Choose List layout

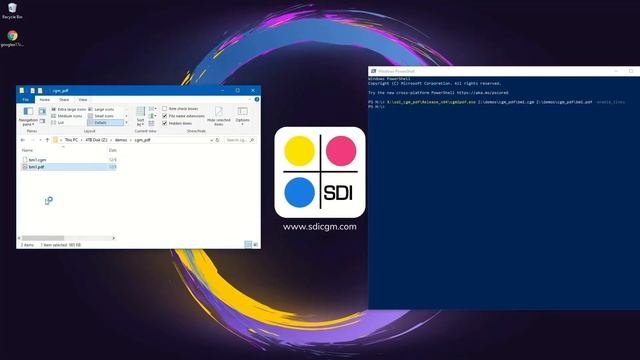point(58,122)
